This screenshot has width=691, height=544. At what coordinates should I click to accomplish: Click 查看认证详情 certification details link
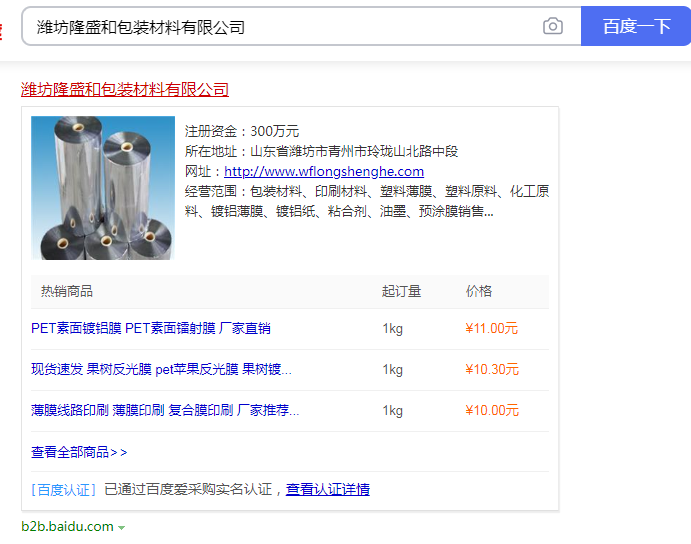pos(328,489)
